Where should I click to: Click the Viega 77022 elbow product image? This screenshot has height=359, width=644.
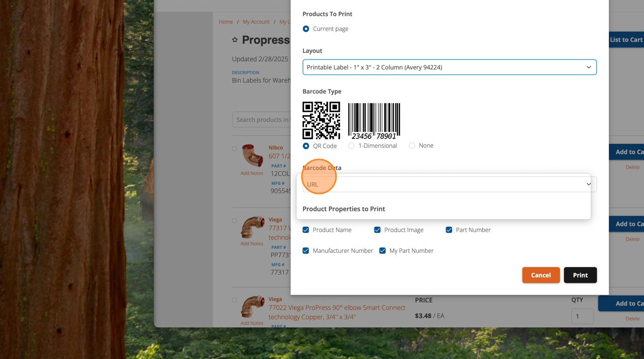coord(252,307)
